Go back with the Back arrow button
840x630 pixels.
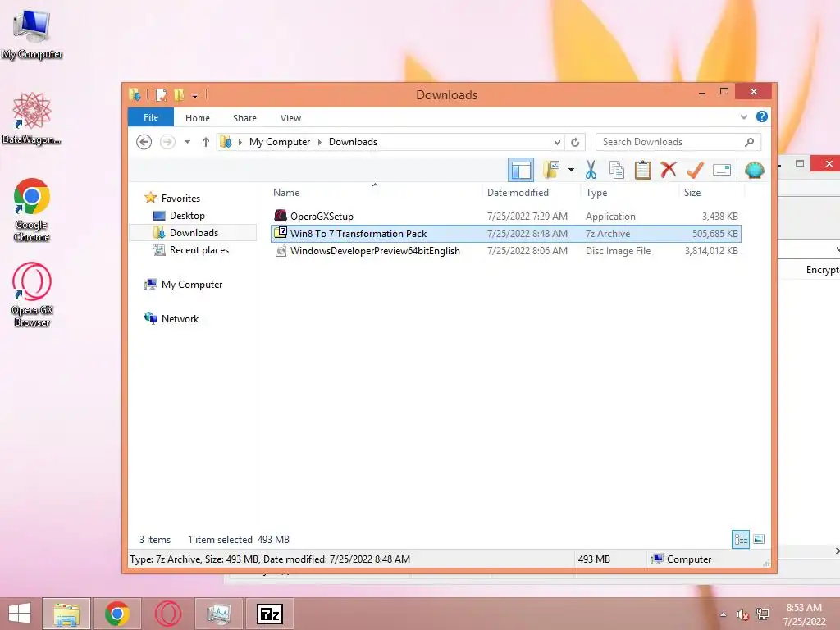[x=144, y=142]
